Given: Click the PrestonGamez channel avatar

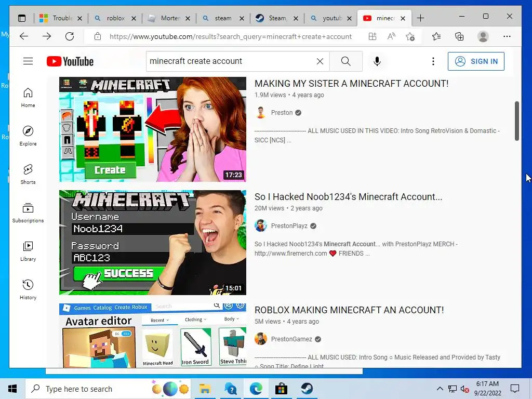Looking at the screenshot, I should pyautogui.click(x=261, y=339).
